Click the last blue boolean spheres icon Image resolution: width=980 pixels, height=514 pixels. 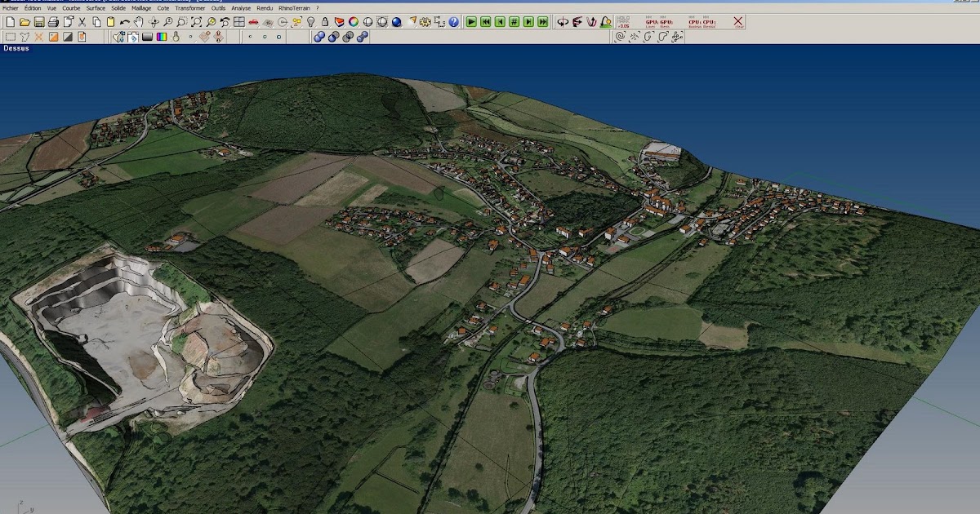362,37
